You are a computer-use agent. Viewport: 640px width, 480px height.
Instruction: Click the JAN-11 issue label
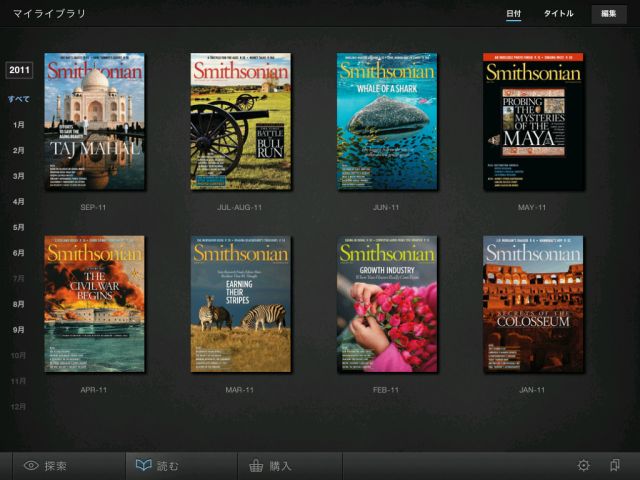pos(532,390)
